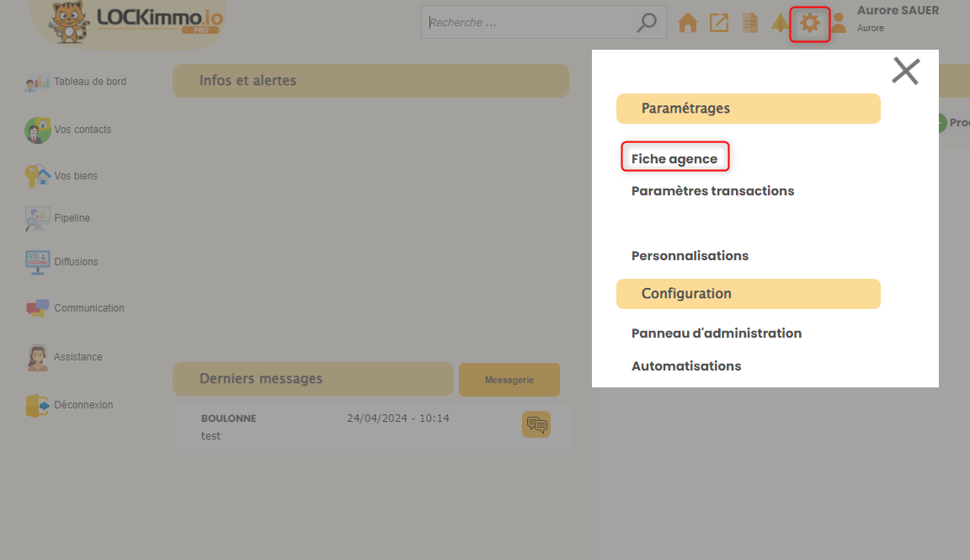970x560 pixels.
Task: Click the Derniers messages header
Action: tap(313, 379)
